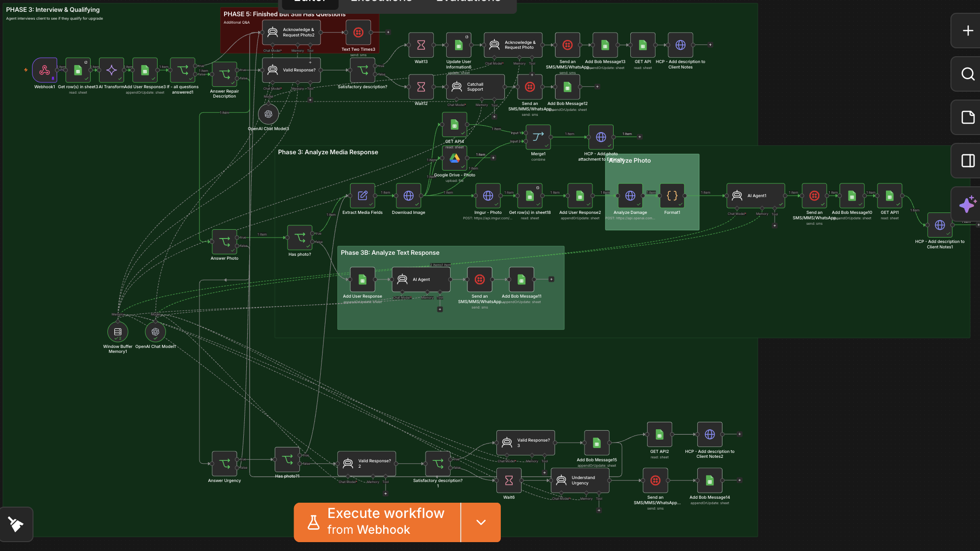Open the Analyze Damage HTTP node
Image resolution: width=980 pixels, height=551 pixels.
coord(630,196)
